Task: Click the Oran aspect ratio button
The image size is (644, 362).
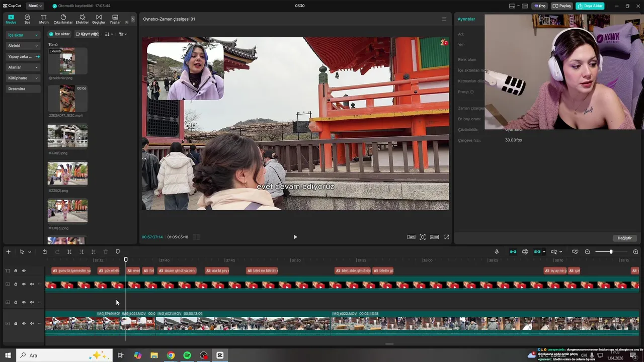Action: click(x=434, y=237)
